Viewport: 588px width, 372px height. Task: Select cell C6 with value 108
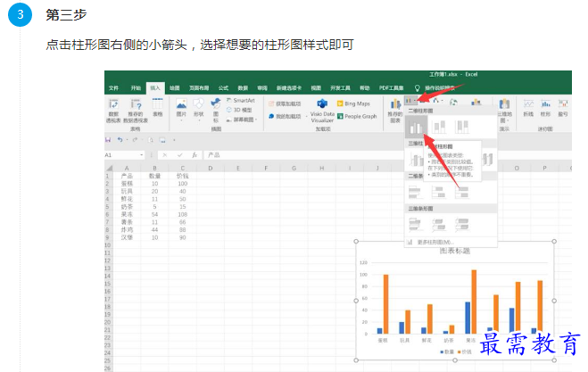pyautogui.click(x=183, y=214)
